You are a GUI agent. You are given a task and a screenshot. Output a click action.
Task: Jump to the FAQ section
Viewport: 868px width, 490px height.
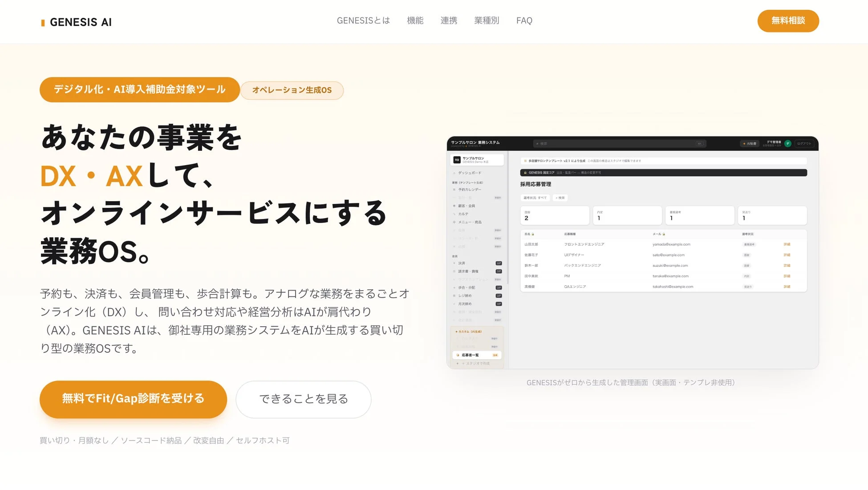pos(524,20)
